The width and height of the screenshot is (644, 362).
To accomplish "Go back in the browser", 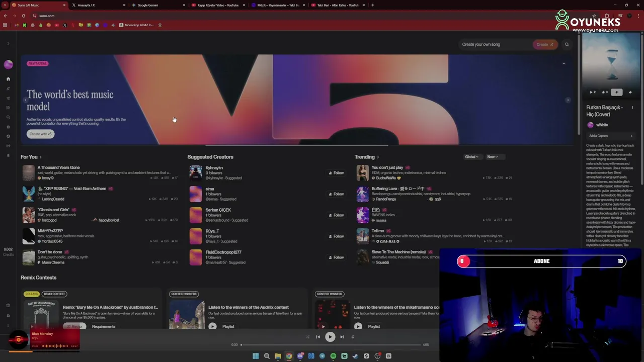I will click(6, 16).
